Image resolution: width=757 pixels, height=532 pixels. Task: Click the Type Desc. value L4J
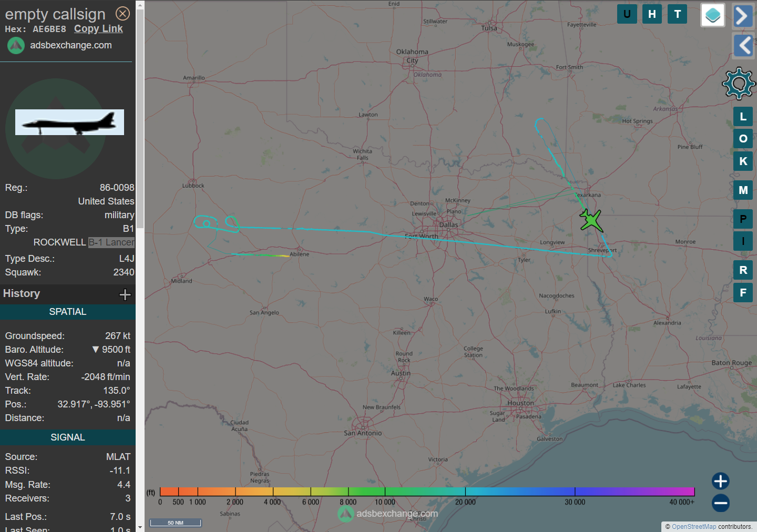pos(127,259)
